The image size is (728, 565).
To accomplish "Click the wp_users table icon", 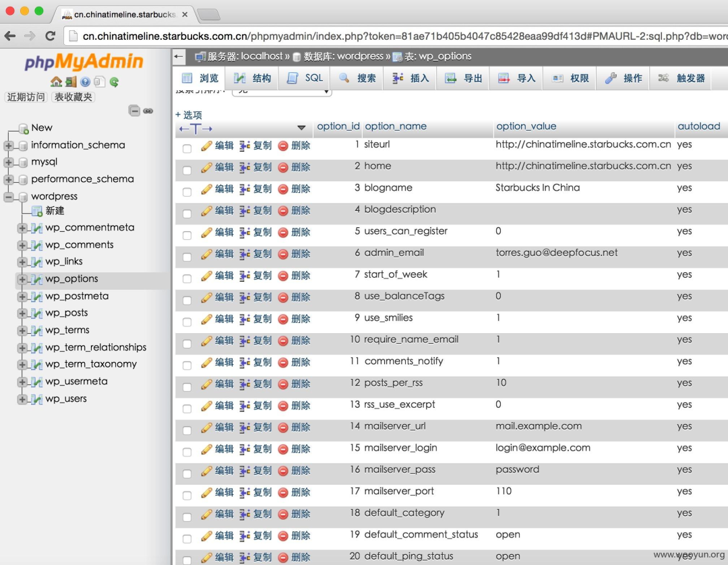I will pyautogui.click(x=36, y=399).
